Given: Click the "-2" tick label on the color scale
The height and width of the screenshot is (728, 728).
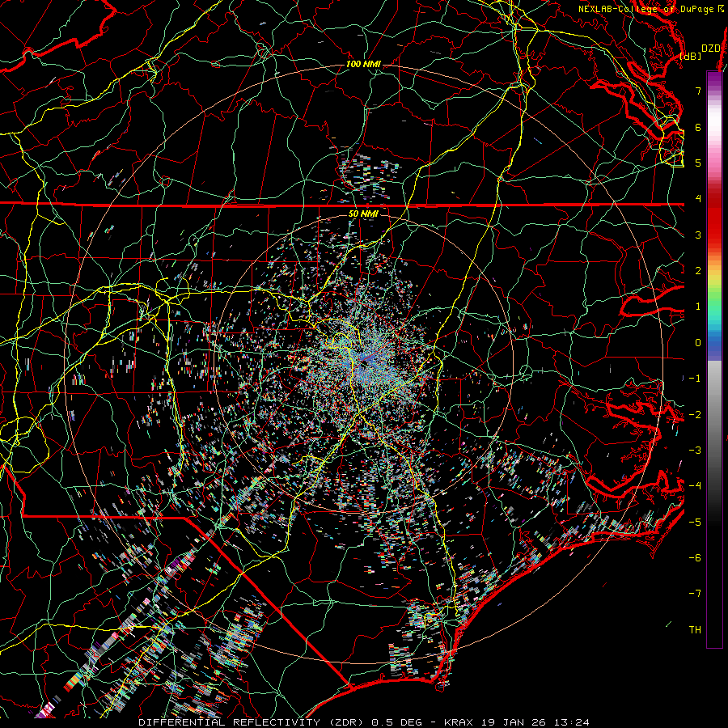Looking at the screenshot, I should pos(695,415).
